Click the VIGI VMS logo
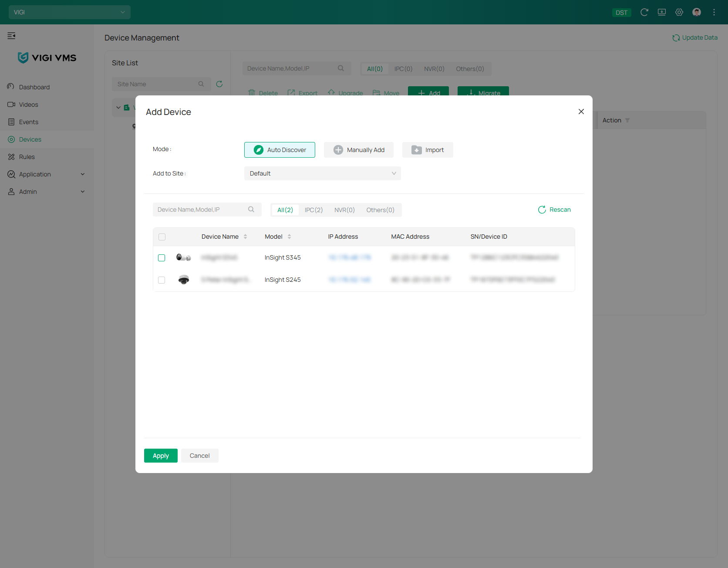Viewport: 728px width, 568px height. [47, 57]
